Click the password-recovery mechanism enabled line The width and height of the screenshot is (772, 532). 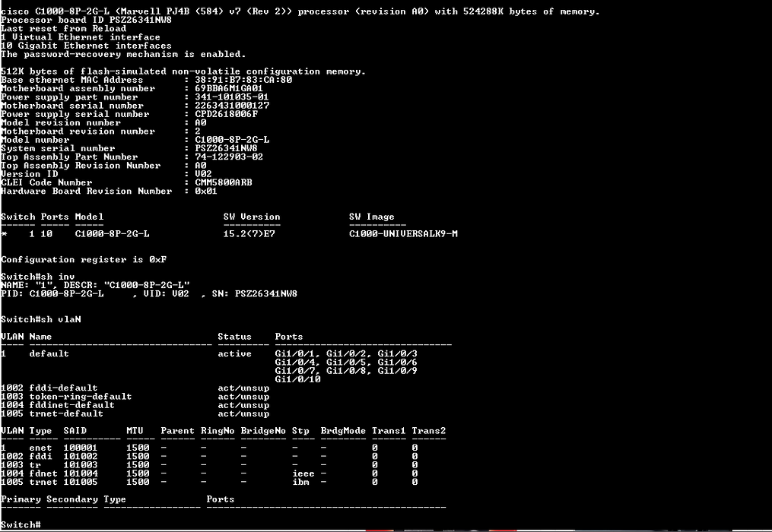point(123,54)
